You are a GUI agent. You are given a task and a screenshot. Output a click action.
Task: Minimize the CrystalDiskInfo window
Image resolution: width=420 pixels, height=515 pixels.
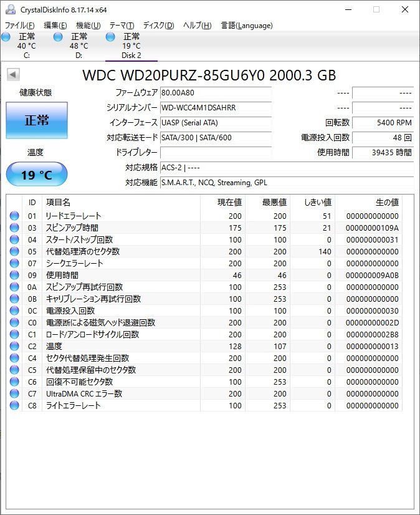(348, 9)
